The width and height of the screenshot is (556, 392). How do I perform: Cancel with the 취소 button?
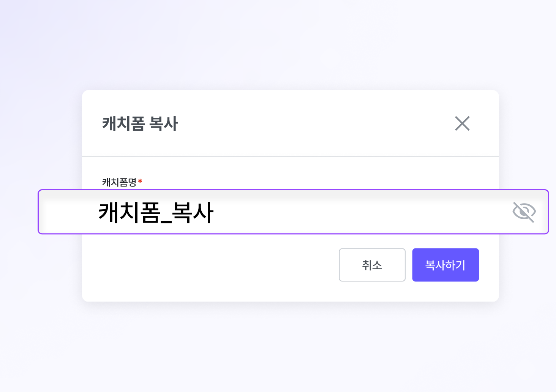(372, 265)
